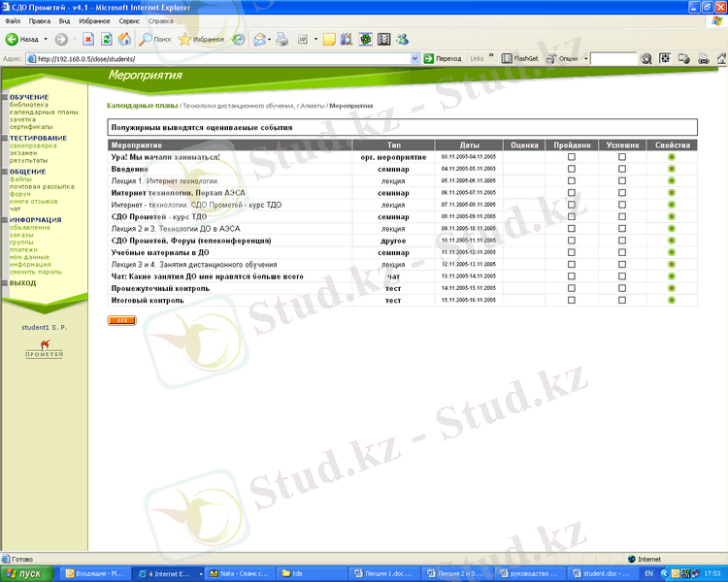Image resolution: width=728 pixels, height=582 pixels.
Task: Open the Избранное menu in menu bar
Action: coord(94,21)
